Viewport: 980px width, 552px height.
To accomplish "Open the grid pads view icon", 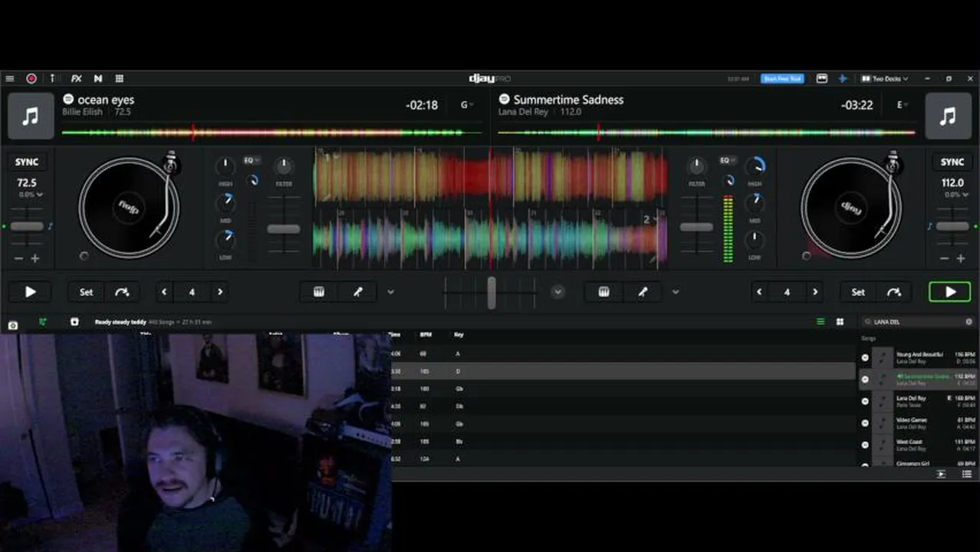I will pos(120,78).
